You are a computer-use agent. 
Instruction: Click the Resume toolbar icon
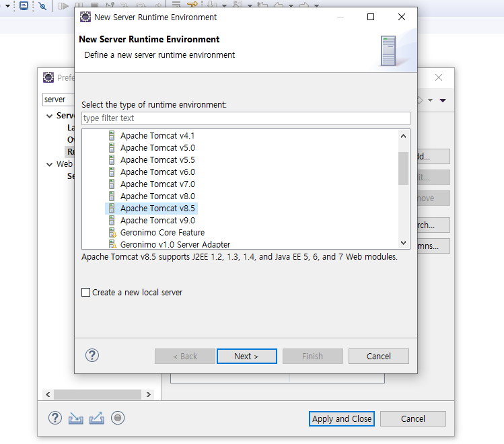point(63,6)
